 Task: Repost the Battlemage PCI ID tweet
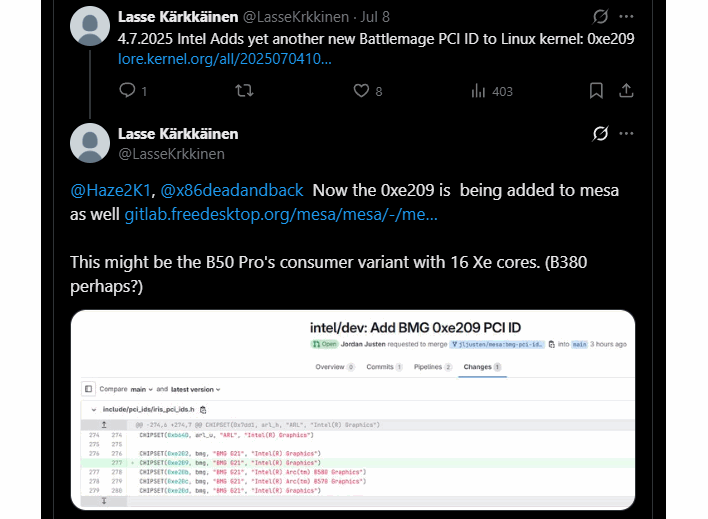tap(243, 91)
